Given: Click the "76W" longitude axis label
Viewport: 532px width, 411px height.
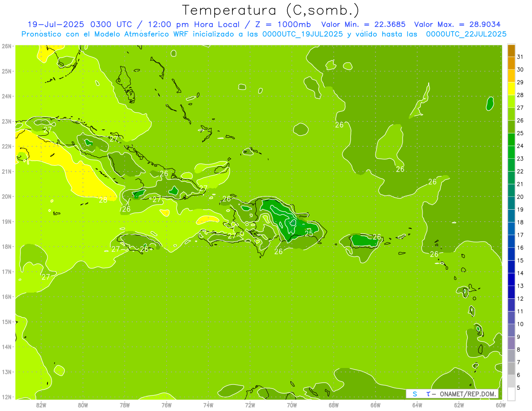Looking at the screenshot, I should tap(167, 405).
